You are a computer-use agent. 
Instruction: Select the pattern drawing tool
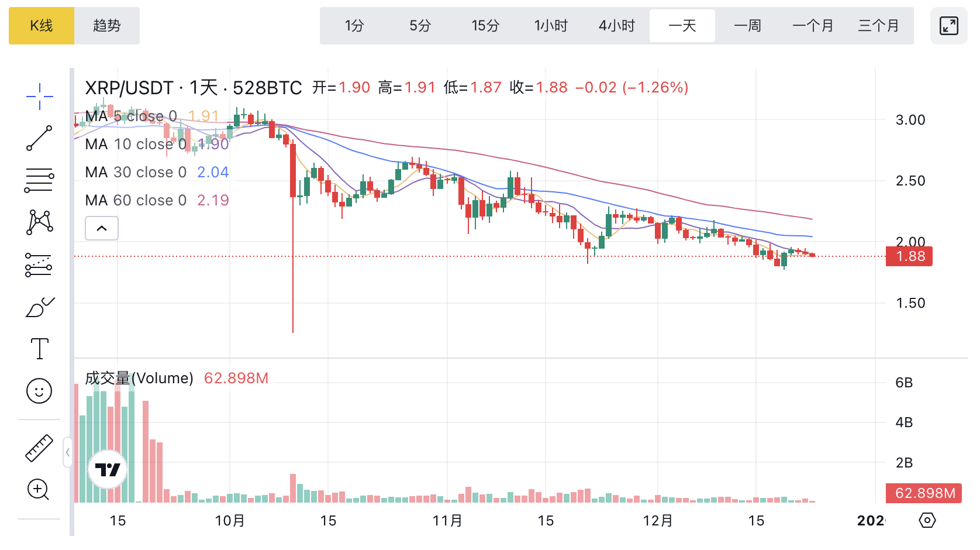[x=39, y=222]
